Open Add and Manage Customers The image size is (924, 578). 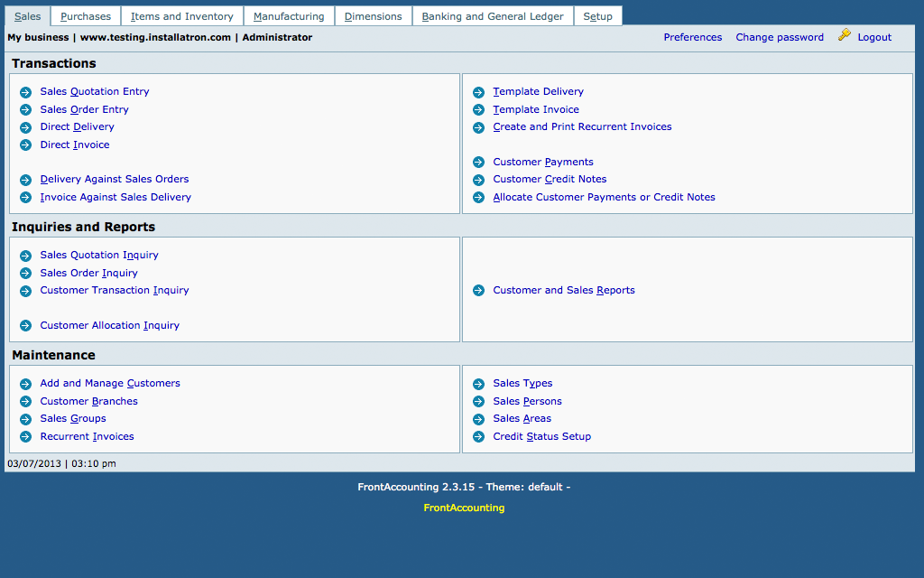(x=110, y=383)
